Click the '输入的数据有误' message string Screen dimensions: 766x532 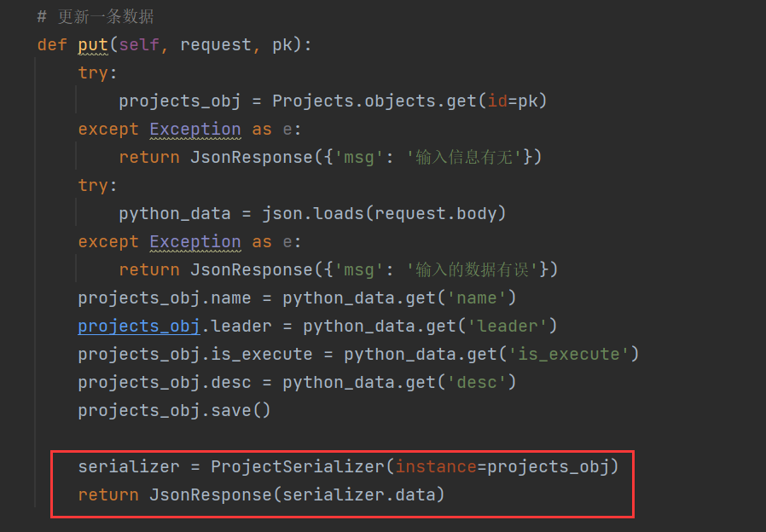click(x=473, y=270)
